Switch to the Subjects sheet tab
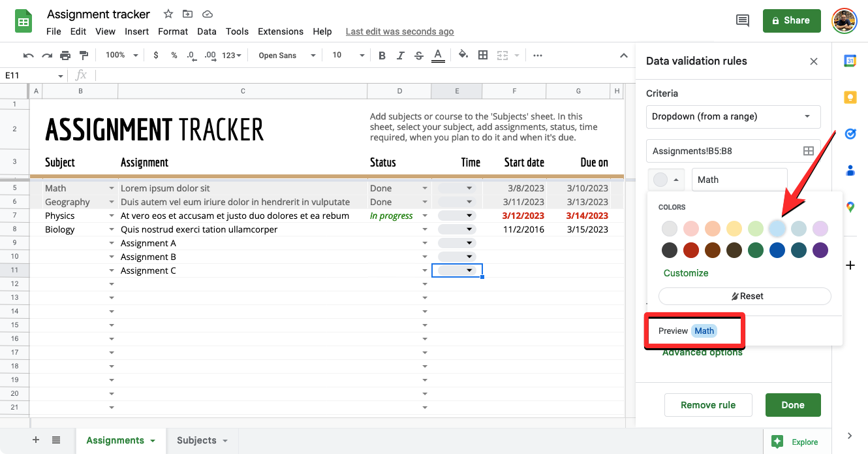 (202, 440)
